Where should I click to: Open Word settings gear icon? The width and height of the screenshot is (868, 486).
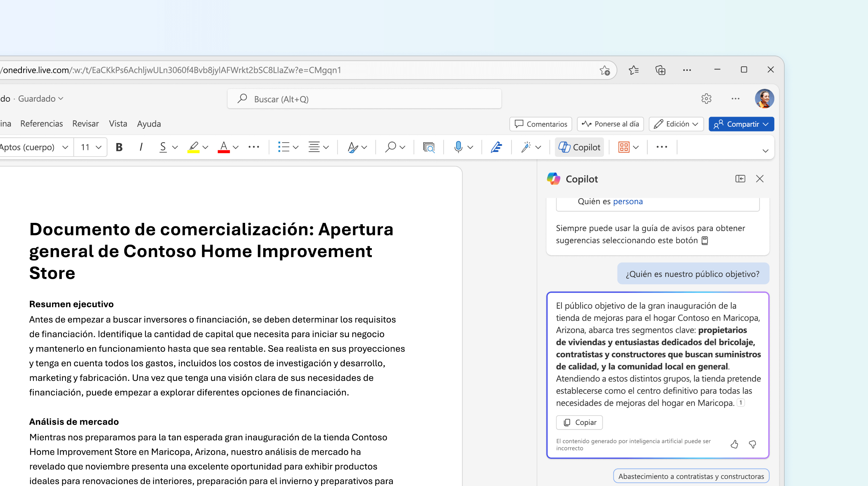coord(706,99)
